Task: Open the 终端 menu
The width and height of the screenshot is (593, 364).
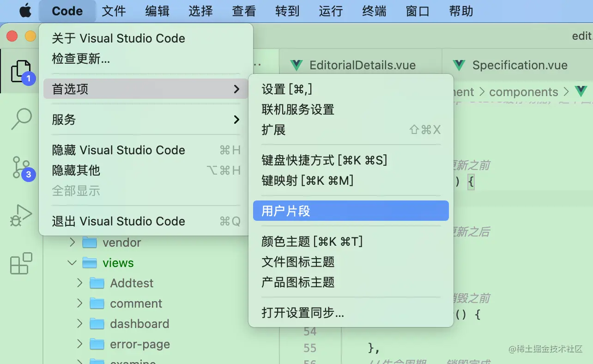Action: click(x=374, y=11)
